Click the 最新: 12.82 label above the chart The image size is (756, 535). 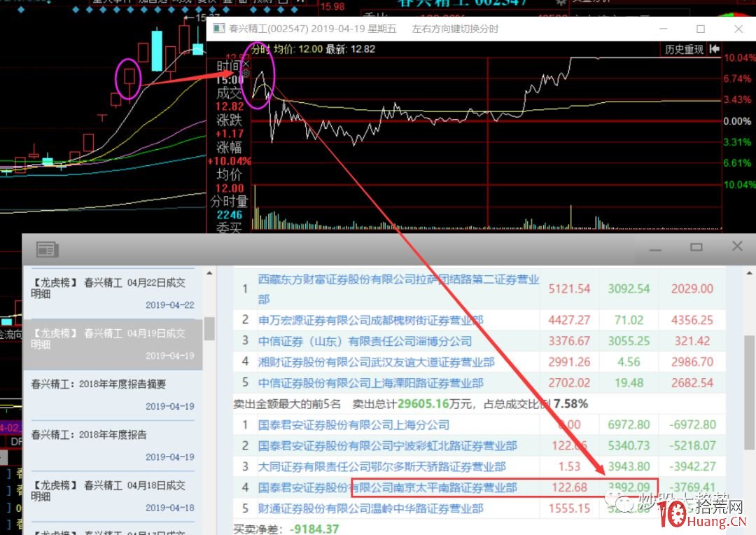pyautogui.click(x=351, y=49)
